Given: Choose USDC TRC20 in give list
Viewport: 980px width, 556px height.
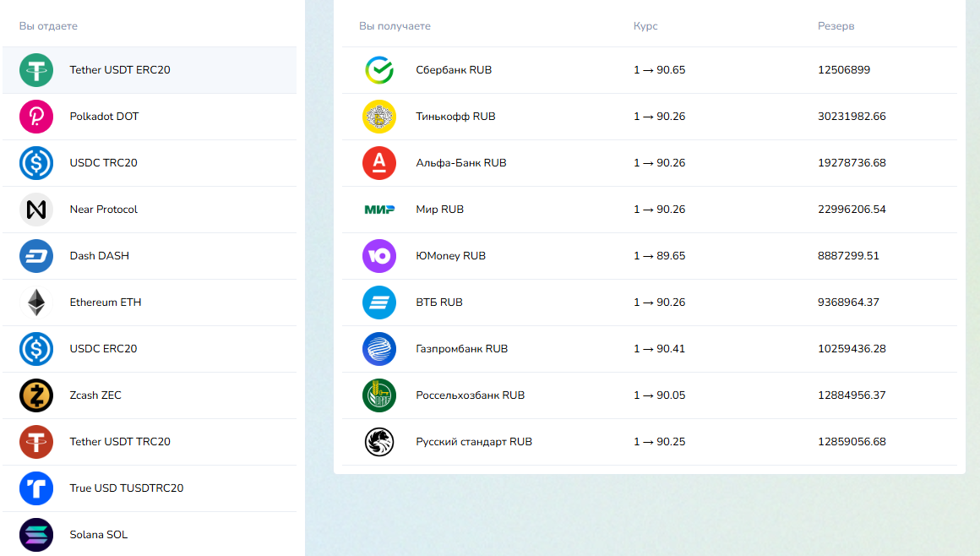Looking at the screenshot, I should 150,162.
